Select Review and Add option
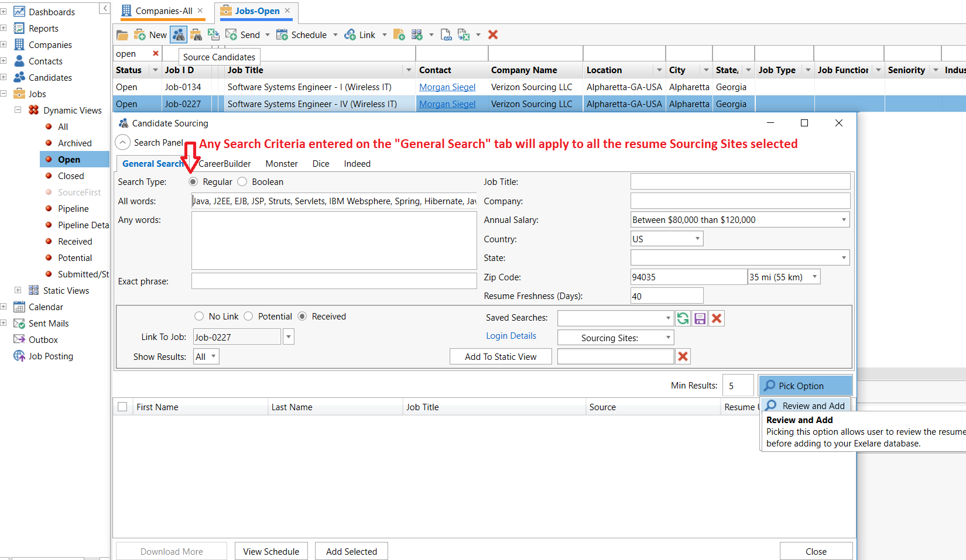This screenshot has width=966, height=560. 806,406
